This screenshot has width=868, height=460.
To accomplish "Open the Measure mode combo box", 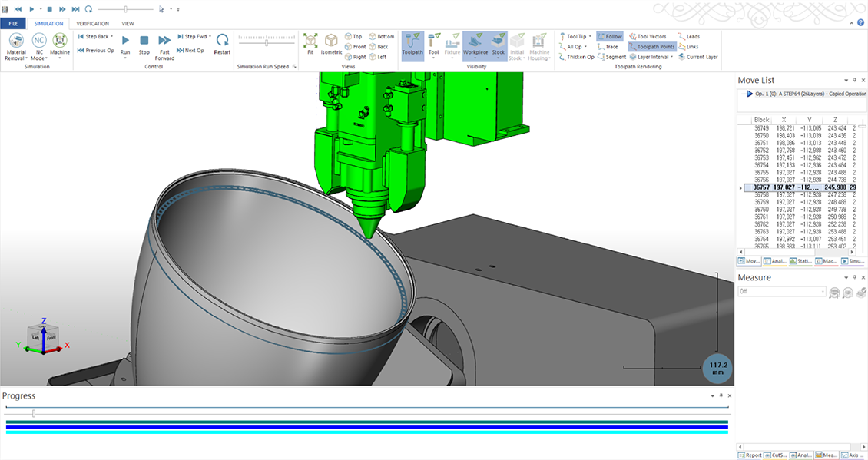I will point(782,292).
